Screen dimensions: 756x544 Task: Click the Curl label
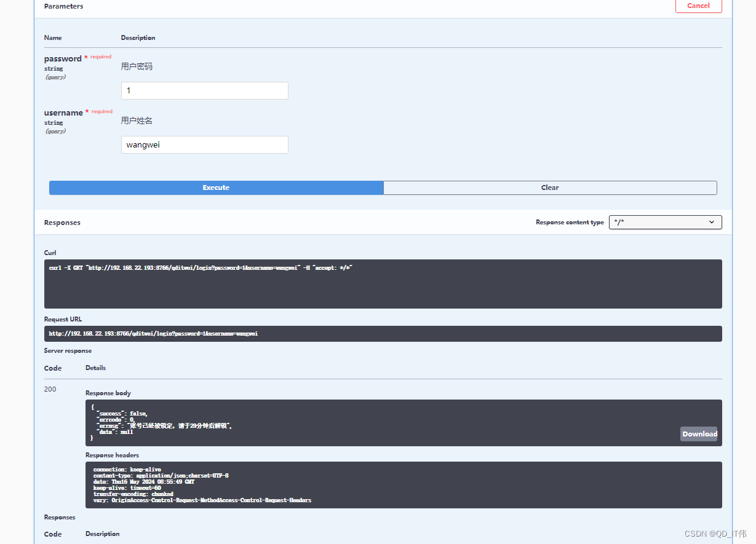pyautogui.click(x=50, y=253)
